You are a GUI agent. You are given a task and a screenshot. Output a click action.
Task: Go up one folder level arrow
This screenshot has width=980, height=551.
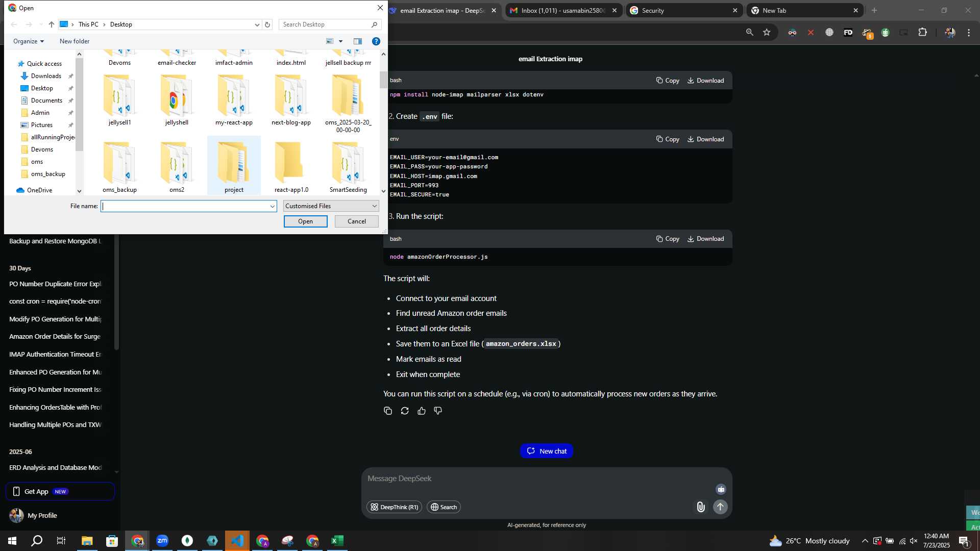click(52, 24)
